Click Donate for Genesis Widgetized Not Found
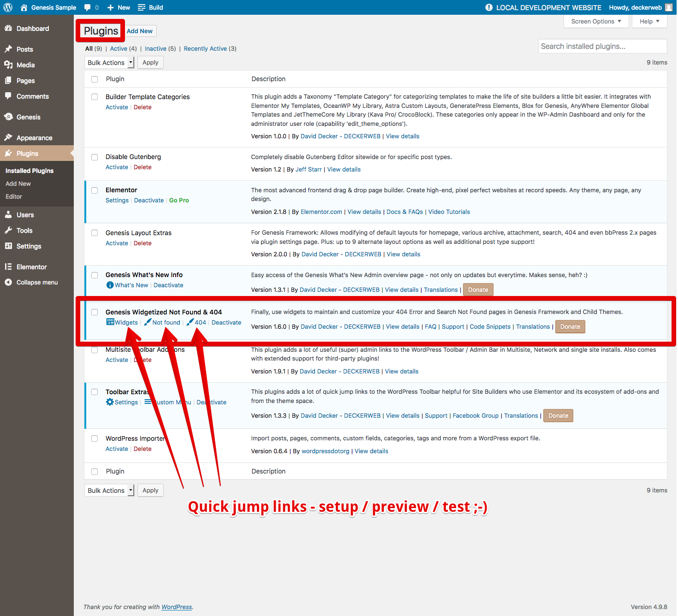 570,326
